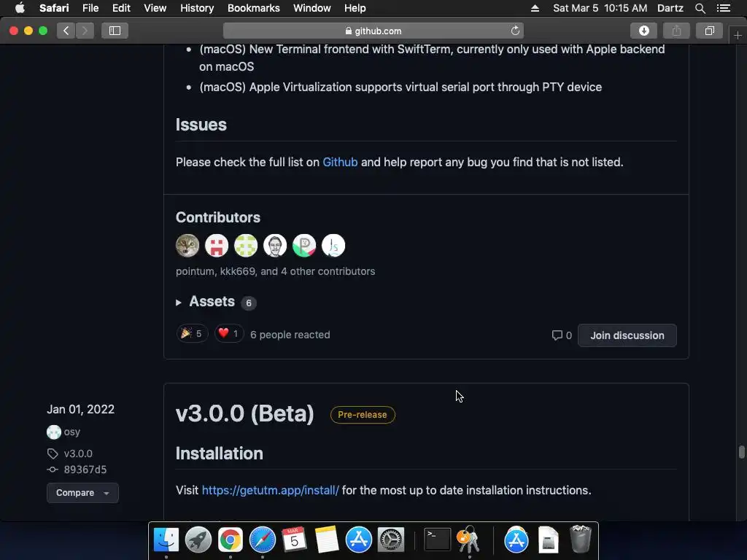Open Keychain Access keys icon in Dock
Image resolution: width=747 pixels, height=560 pixels.
tap(469, 540)
